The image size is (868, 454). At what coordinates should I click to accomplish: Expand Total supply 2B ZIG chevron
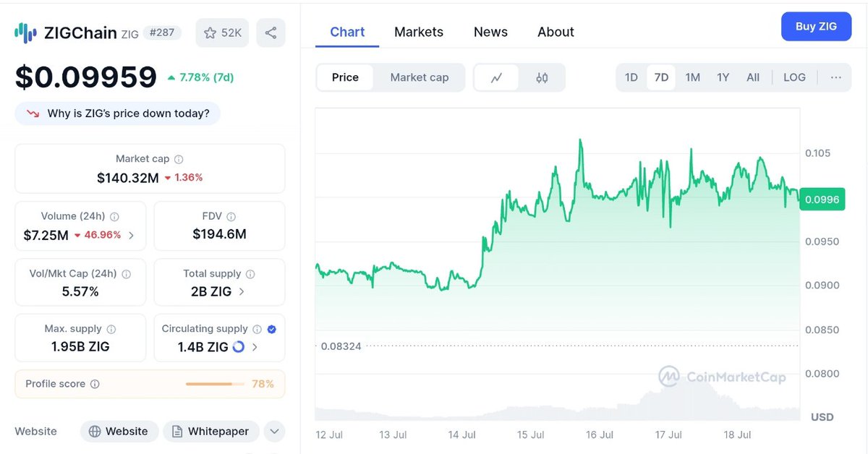click(242, 292)
